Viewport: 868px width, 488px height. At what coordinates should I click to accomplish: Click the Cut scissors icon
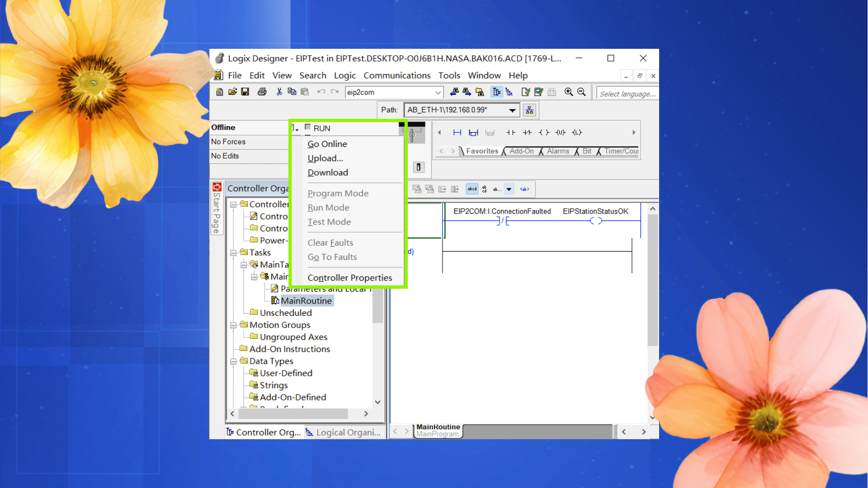click(279, 92)
